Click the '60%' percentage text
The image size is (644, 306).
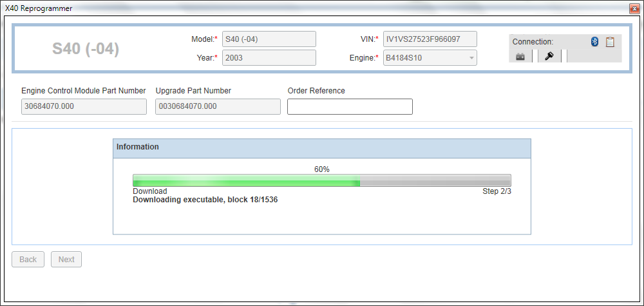(x=322, y=169)
